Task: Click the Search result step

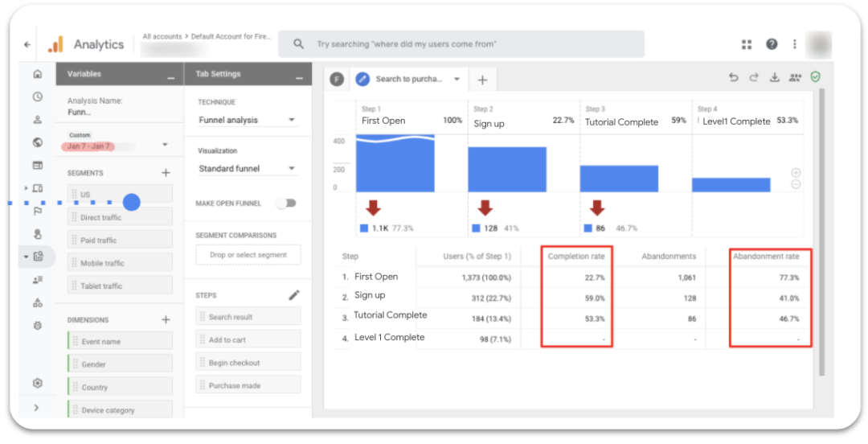Action: (x=248, y=316)
